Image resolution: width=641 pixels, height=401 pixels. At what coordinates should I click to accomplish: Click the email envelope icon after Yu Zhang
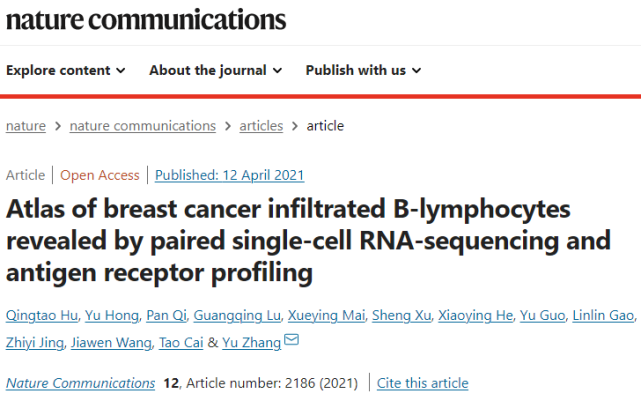292,342
